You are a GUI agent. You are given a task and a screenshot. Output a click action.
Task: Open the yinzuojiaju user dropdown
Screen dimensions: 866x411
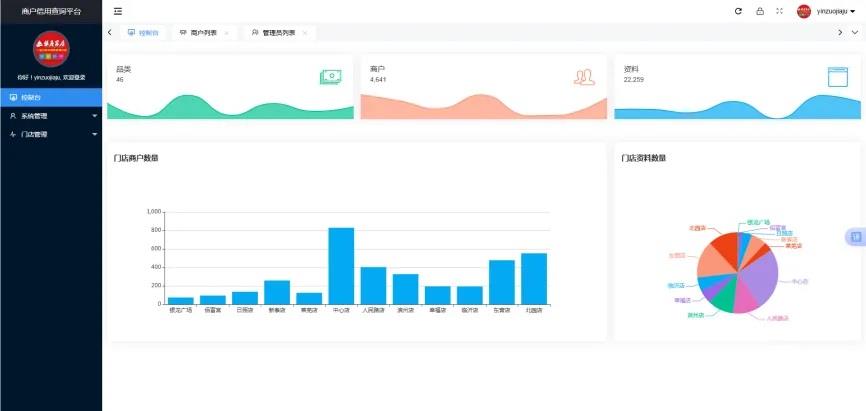tap(836, 11)
